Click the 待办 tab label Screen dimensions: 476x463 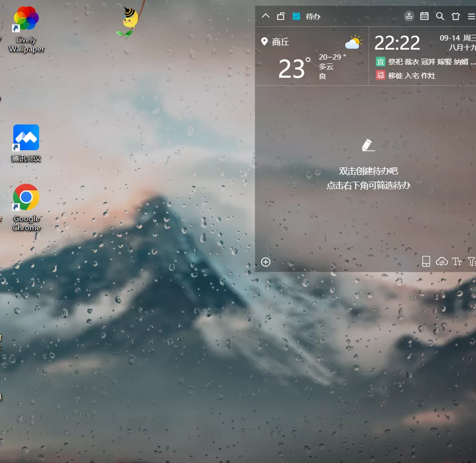tap(313, 17)
